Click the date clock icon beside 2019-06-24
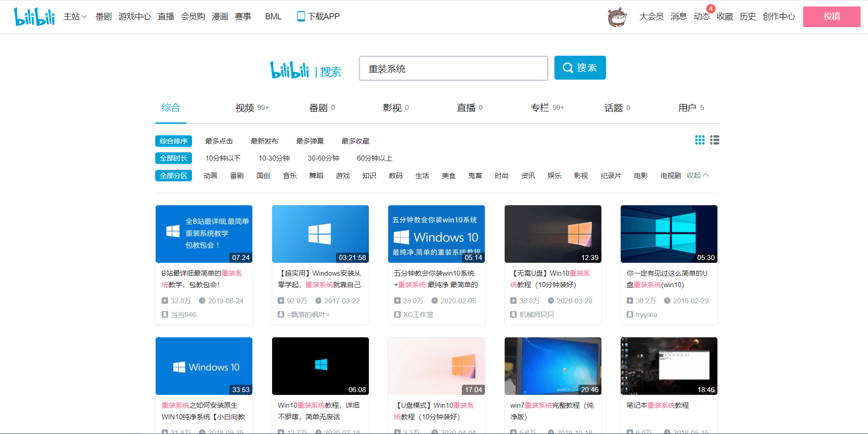The image size is (868, 434). pos(202,301)
